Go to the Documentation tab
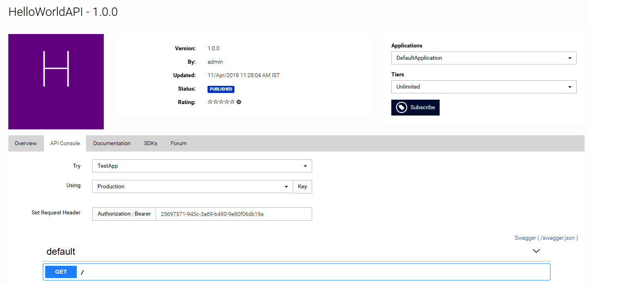The width and height of the screenshot is (644, 284). click(x=112, y=144)
